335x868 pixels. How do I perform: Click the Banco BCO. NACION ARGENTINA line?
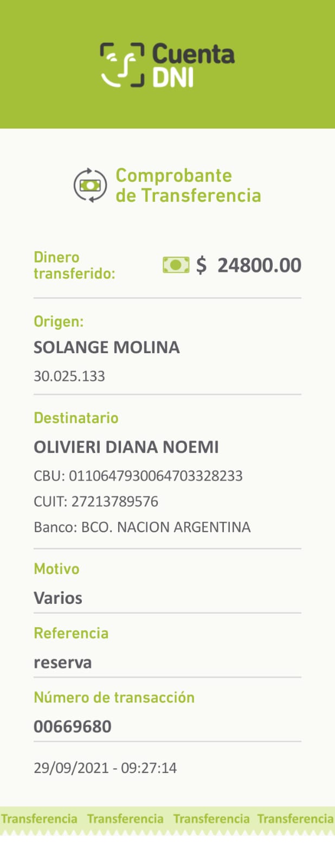[142, 527]
